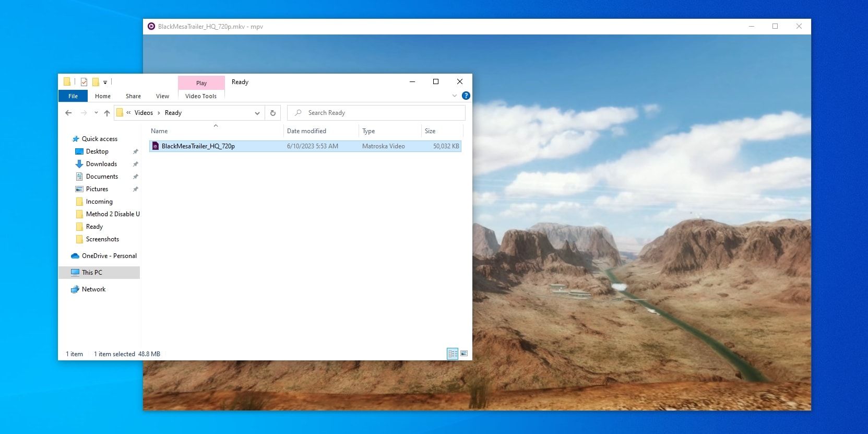Viewport: 868px width, 434px height.
Task: Select Quick access in navigation pane
Action: coord(100,139)
